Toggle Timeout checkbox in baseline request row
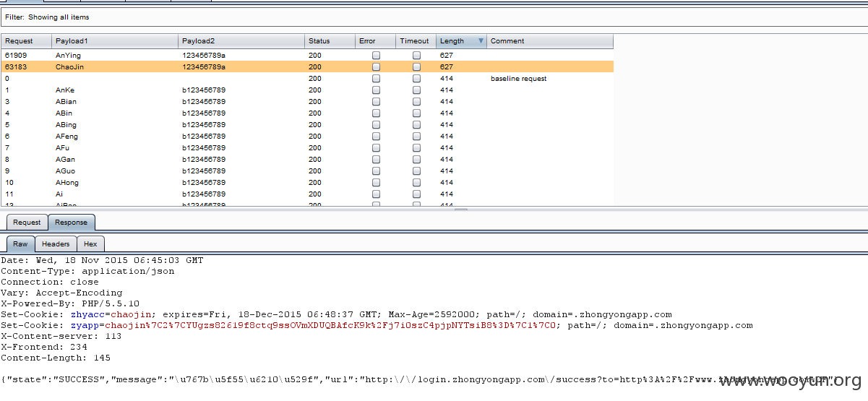This screenshot has height=401, width=868. [416, 79]
